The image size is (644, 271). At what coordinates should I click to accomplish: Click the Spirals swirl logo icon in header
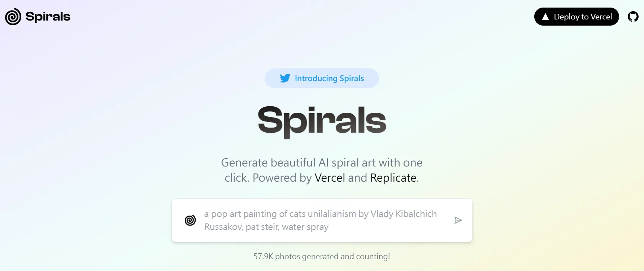pyautogui.click(x=13, y=17)
